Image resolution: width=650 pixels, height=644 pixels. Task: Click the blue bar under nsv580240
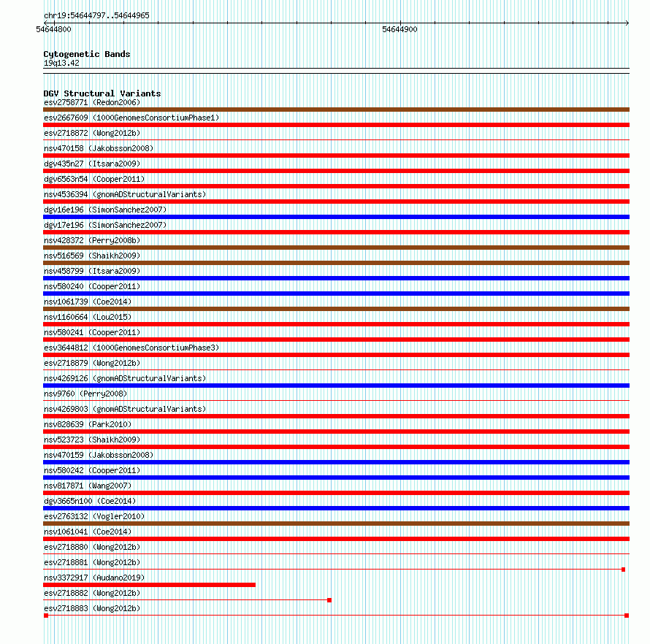click(336, 294)
